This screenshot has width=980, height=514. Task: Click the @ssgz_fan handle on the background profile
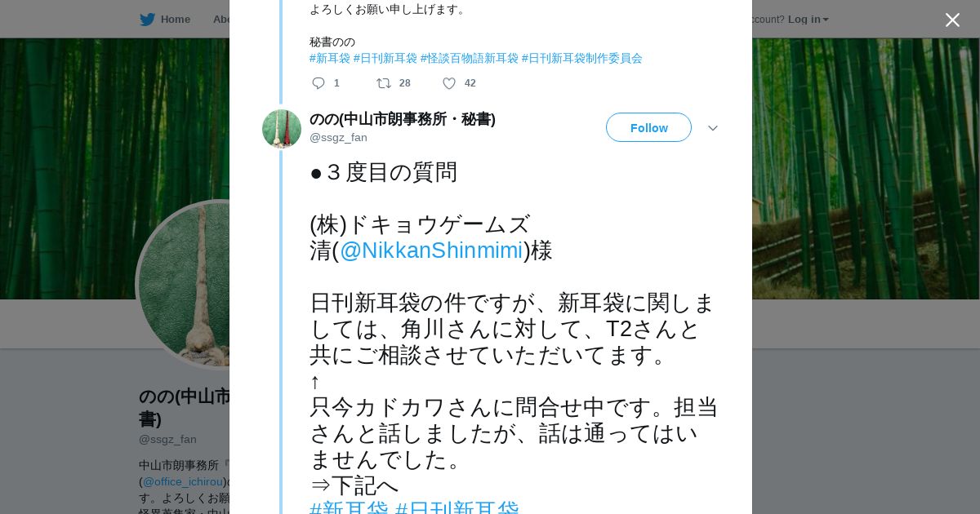(167, 439)
